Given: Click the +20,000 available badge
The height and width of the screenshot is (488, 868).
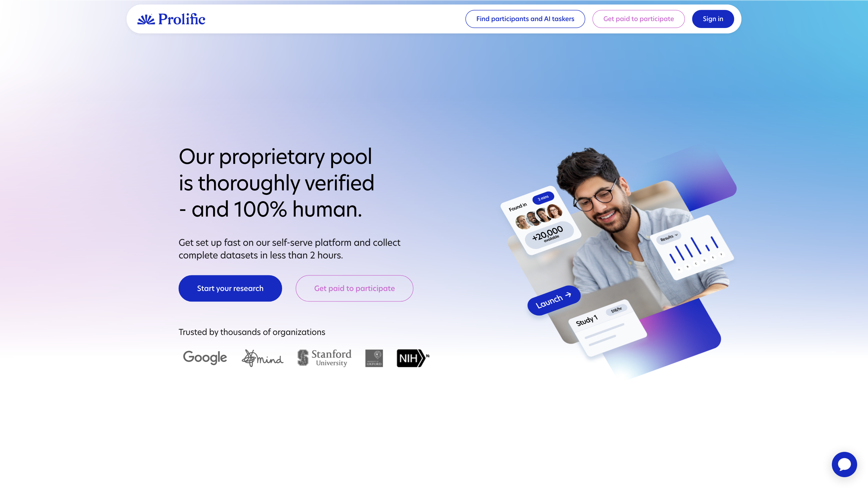Looking at the screenshot, I should [x=549, y=234].
